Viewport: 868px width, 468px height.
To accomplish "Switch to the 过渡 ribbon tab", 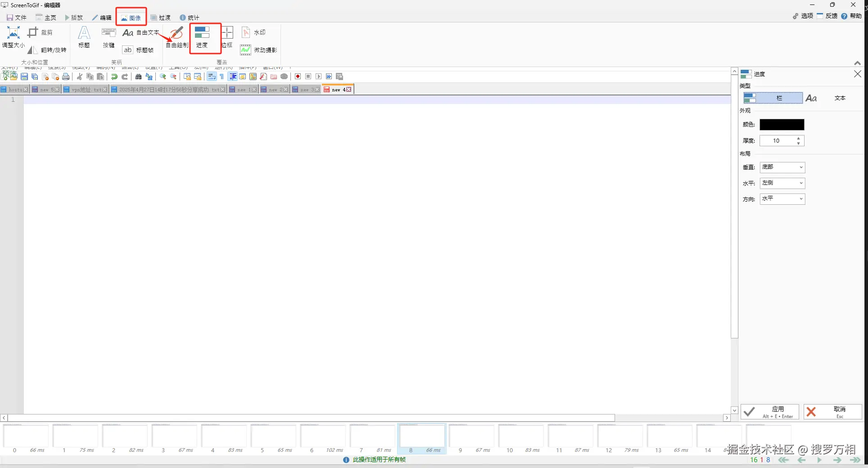I will [161, 18].
